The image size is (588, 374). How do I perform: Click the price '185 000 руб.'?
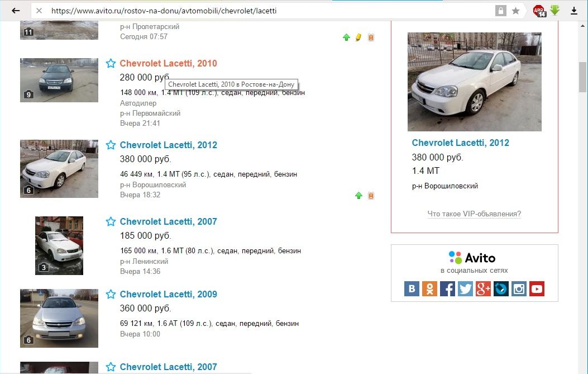[146, 236]
